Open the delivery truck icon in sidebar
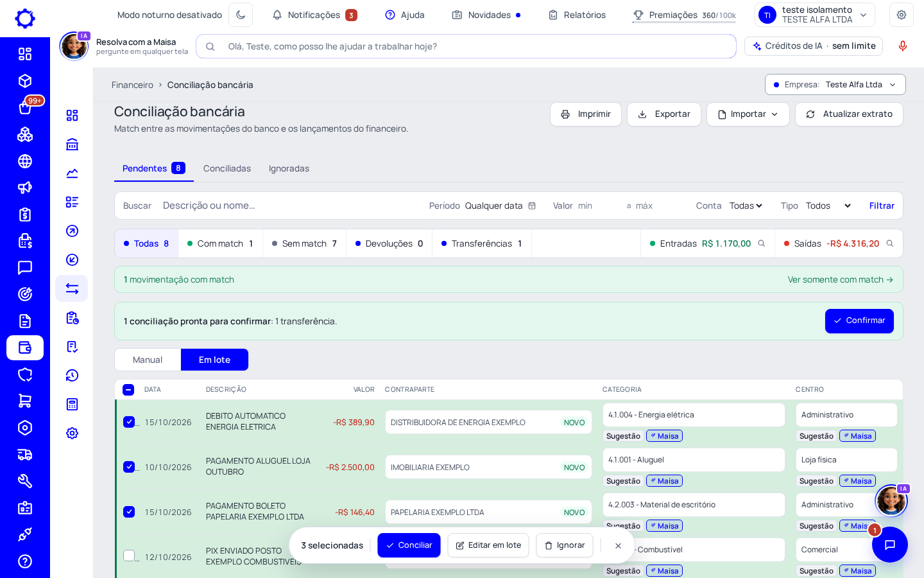924x578 pixels. 25,455
